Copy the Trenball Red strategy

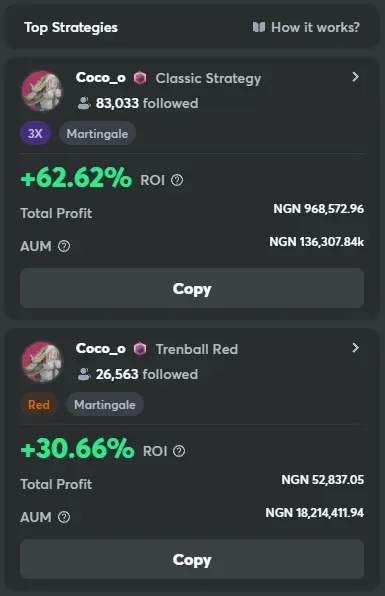pyautogui.click(x=192, y=560)
